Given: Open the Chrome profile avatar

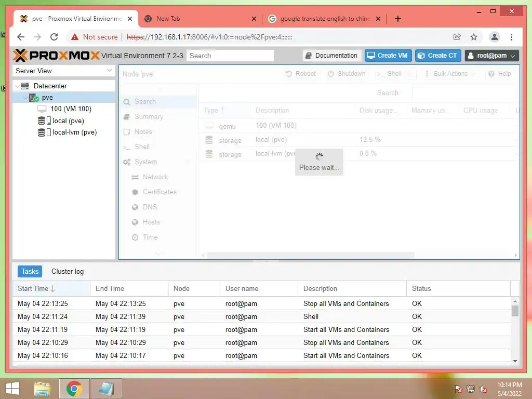Looking at the screenshot, I should [495, 37].
